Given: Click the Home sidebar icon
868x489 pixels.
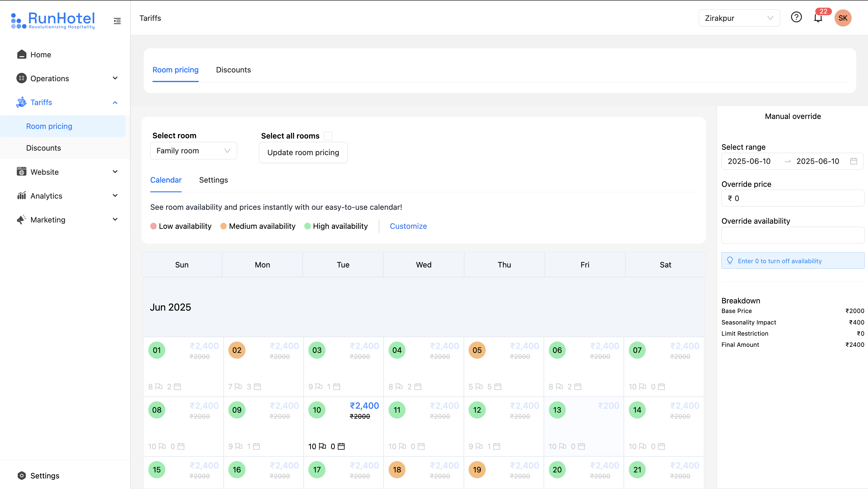Looking at the screenshot, I should click(x=21, y=55).
